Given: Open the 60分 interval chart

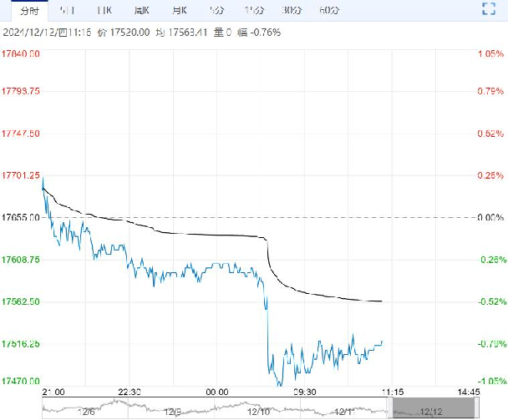Looking at the screenshot, I should [329, 10].
